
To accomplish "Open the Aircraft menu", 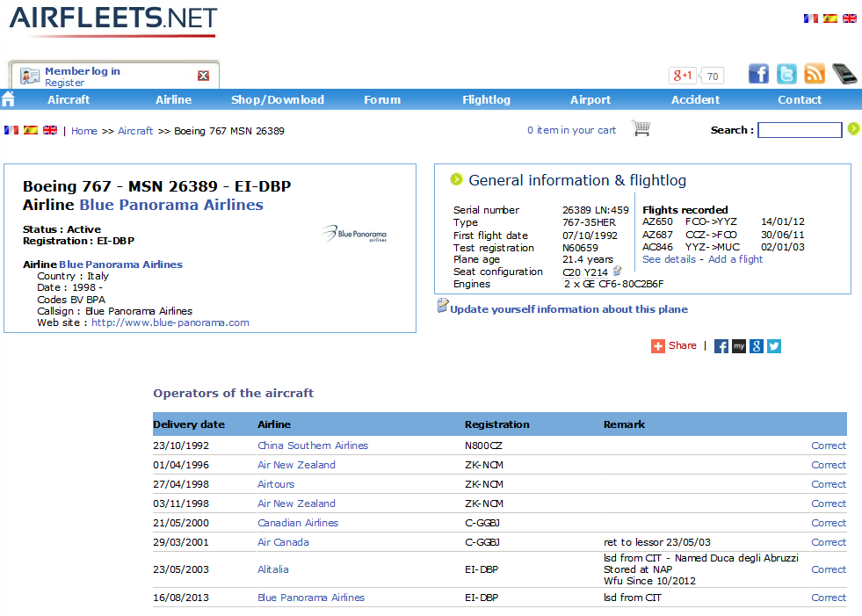I will coord(69,99).
